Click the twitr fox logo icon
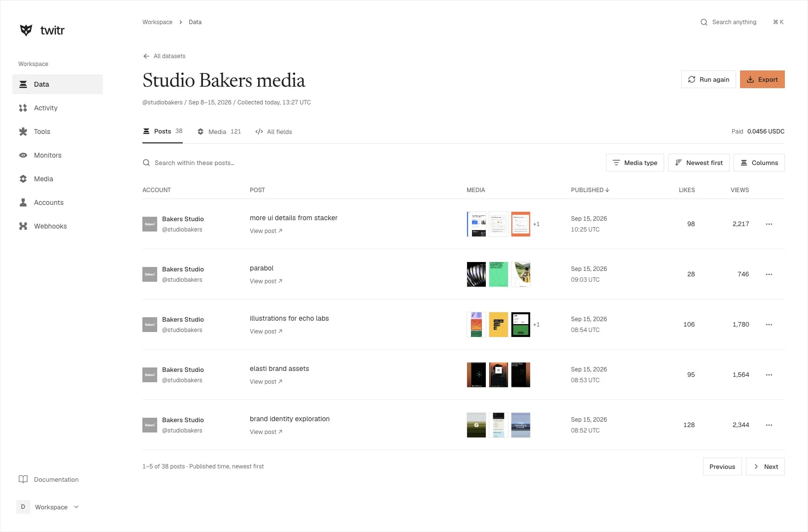The height and width of the screenshot is (532, 808). 26,30
